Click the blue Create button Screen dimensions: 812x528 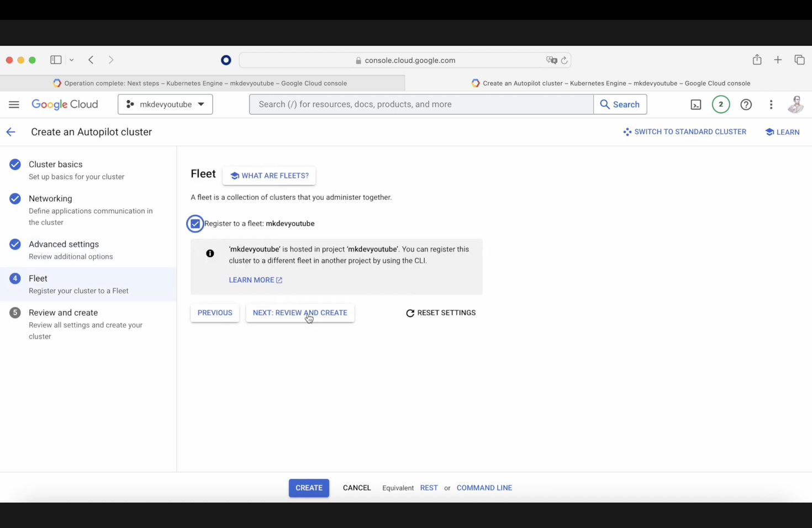tap(309, 488)
